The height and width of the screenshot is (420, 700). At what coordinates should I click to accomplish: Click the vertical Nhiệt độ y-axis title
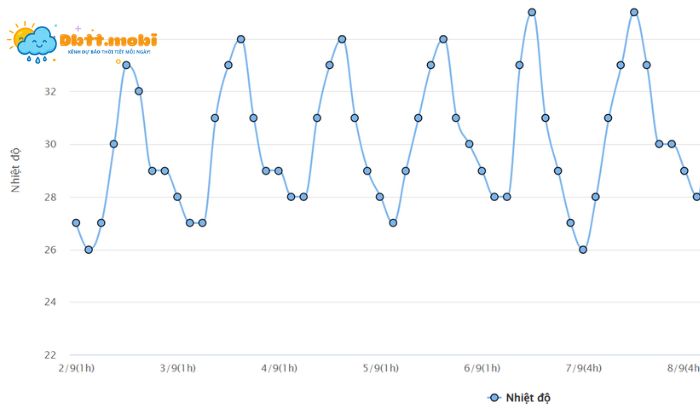point(17,170)
